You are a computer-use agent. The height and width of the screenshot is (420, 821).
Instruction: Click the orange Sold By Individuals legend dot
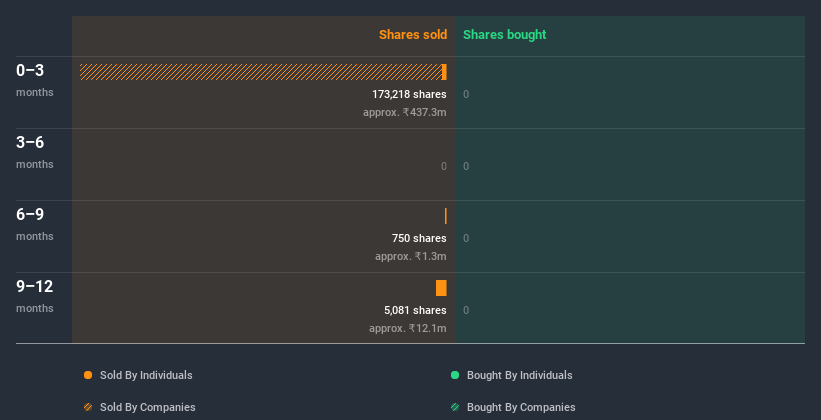(x=88, y=375)
